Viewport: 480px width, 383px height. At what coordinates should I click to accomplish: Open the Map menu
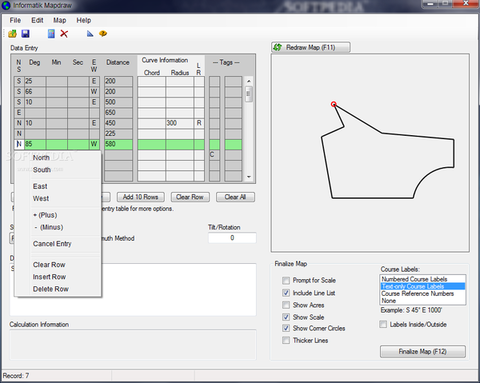click(x=60, y=20)
